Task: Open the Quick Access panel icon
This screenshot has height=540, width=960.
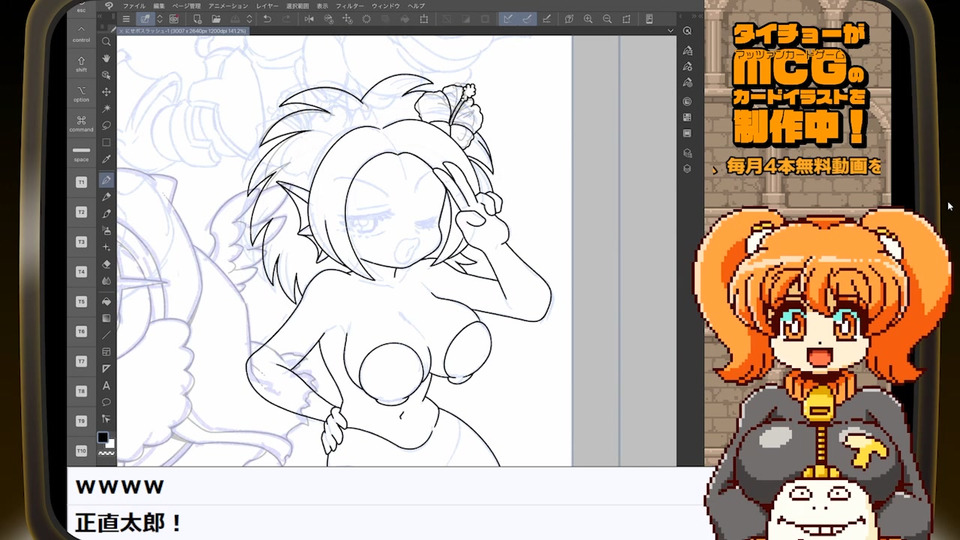Action: click(x=688, y=31)
